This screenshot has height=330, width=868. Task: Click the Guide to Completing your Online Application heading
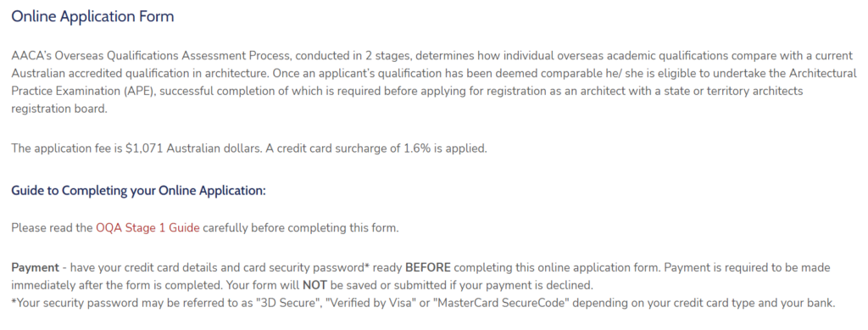138,191
